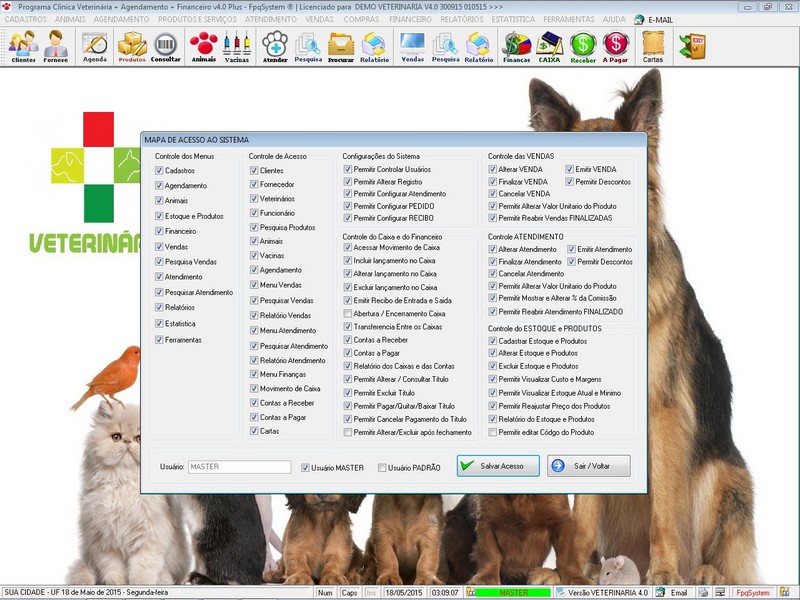This screenshot has height=600, width=800.
Task: Click the red A Pagar dollar icon
Action: [615, 46]
